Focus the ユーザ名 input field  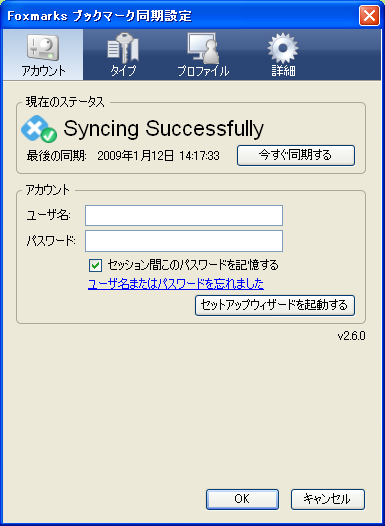(184, 215)
